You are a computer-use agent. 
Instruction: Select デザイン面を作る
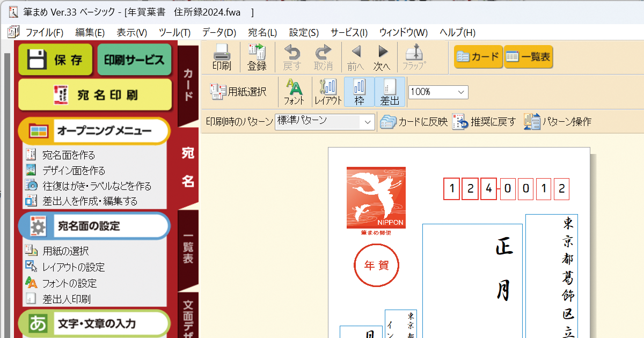65,171
